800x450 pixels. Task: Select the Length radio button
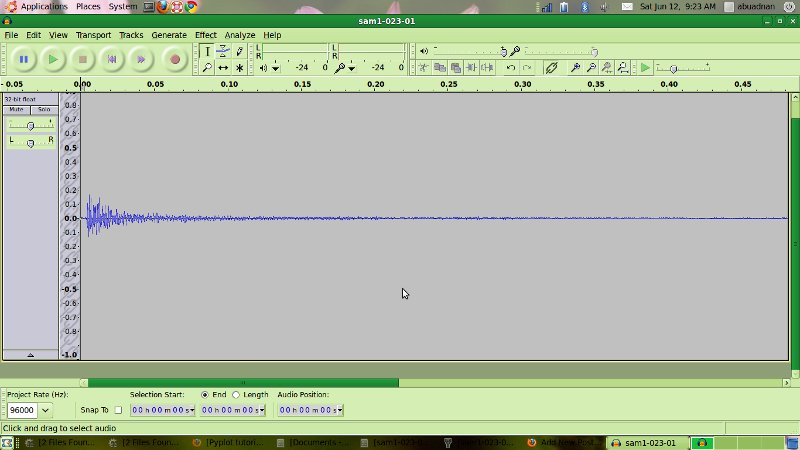point(236,395)
